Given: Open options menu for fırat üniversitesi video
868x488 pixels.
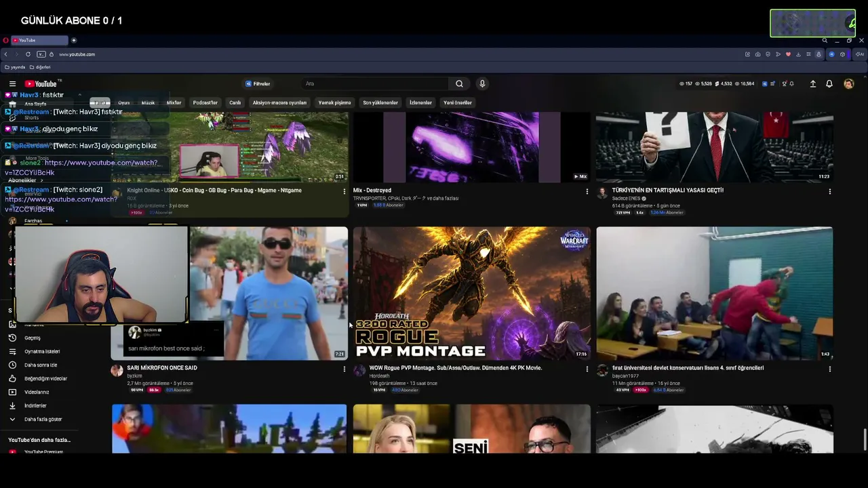Looking at the screenshot, I should (829, 369).
